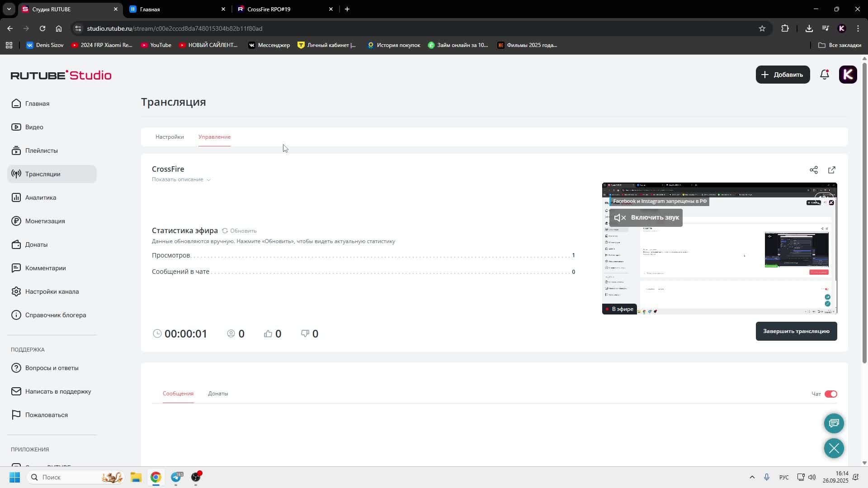Open the browser tab search dropdown
Image resolution: width=868 pixels, height=488 pixels.
[9, 9]
